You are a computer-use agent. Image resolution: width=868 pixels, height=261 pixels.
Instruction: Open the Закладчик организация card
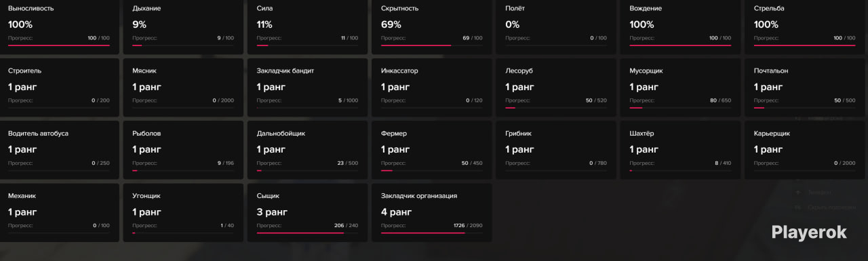pyautogui.click(x=432, y=212)
